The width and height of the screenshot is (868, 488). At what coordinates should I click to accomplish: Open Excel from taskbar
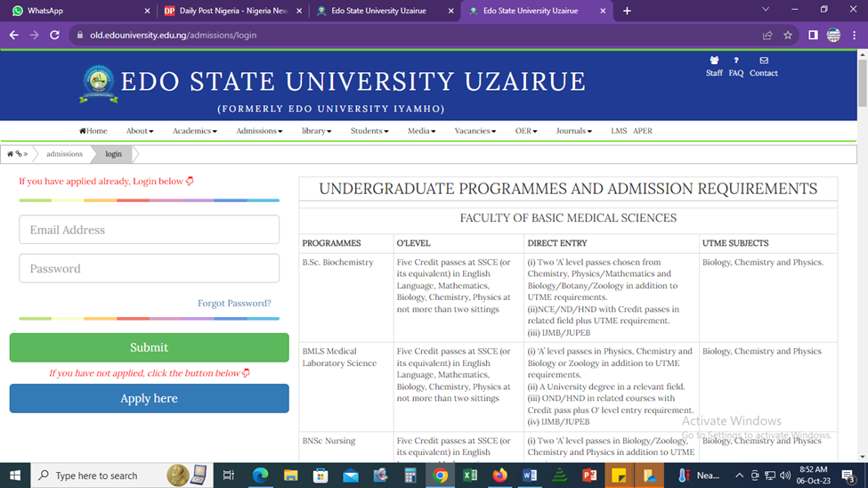click(470, 476)
